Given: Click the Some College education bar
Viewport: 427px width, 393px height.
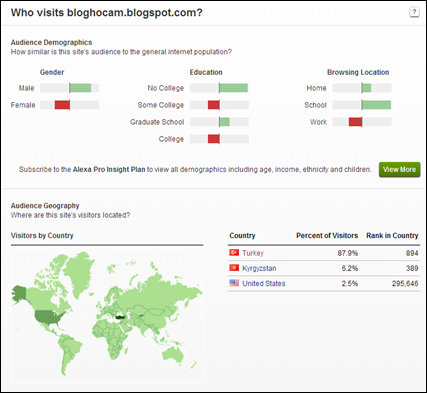Looking at the screenshot, I should tap(219, 105).
